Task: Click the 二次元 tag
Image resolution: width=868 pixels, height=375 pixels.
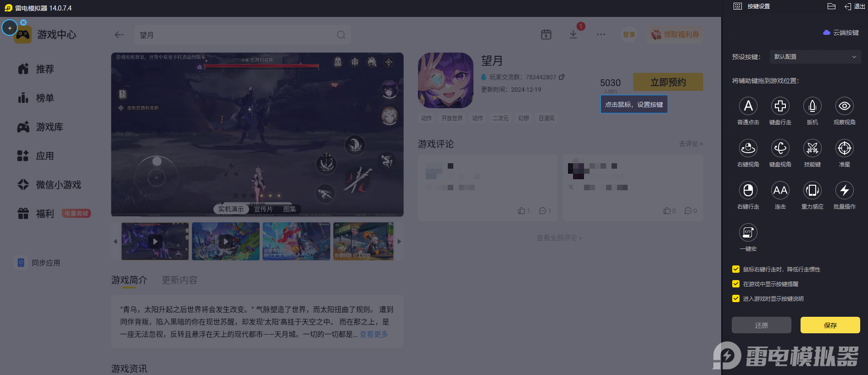Action: pyautogui.click(x=501, y=118)
